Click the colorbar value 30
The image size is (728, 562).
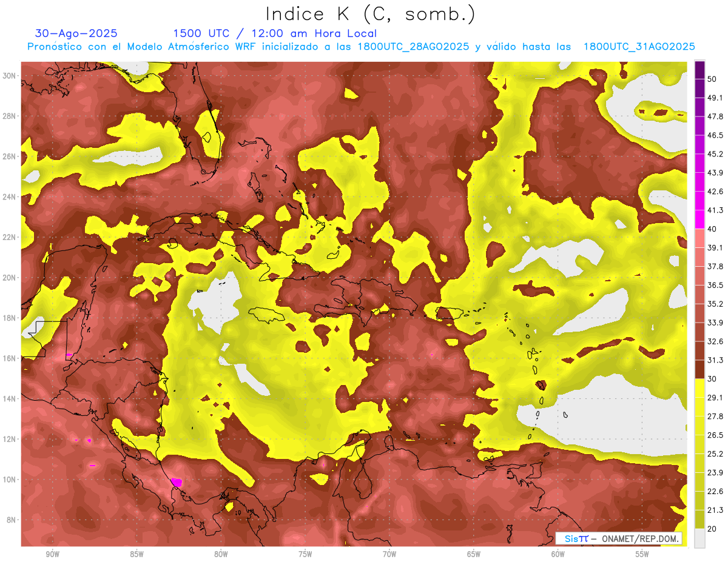712,379
